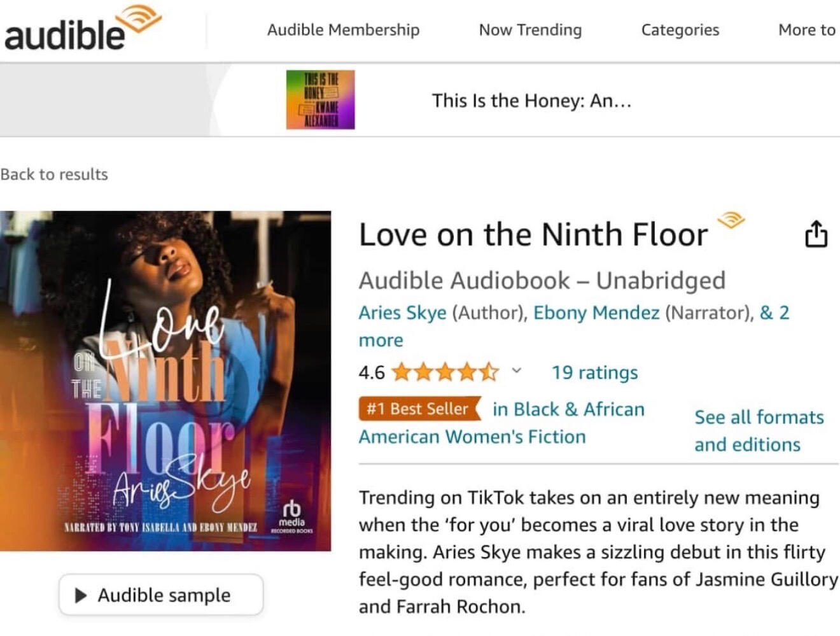840x636 pixels.
Task: See all formats and editions
Action: tap(759, 430)
